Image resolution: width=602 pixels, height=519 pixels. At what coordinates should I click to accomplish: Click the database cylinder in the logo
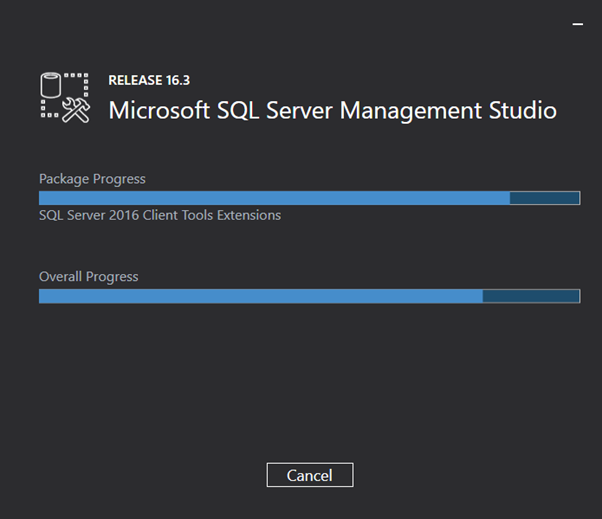(51, 85)
